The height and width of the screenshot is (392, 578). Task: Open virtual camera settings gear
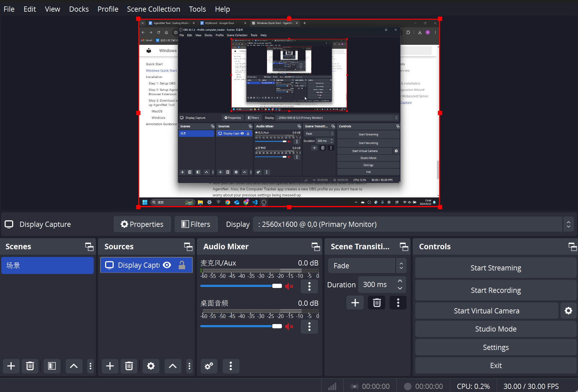tap(568, 311)
